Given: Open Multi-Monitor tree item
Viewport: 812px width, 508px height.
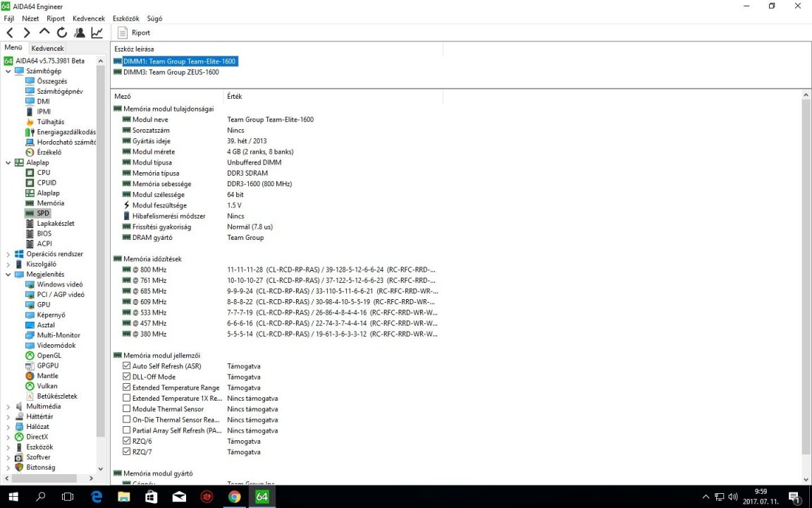Looking at the screenshot, I should coord(59,335).
